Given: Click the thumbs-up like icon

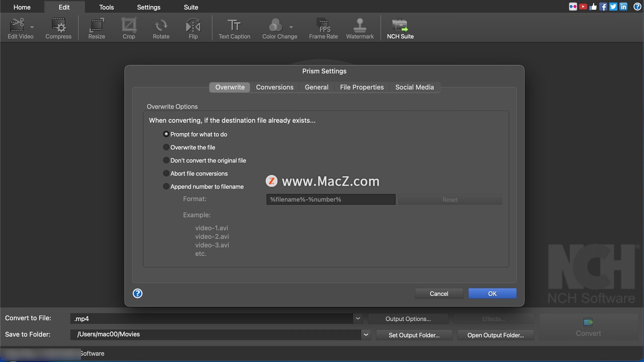Looking at the screenshot, I should pyautogui.click(x=593, y=7).
